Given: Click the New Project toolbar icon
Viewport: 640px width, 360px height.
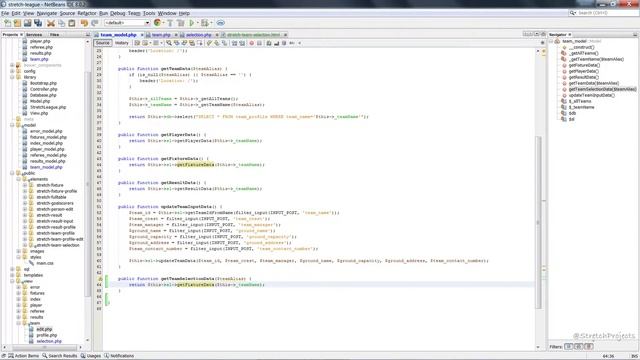Looking at the screenshot, I should point(17,23).
